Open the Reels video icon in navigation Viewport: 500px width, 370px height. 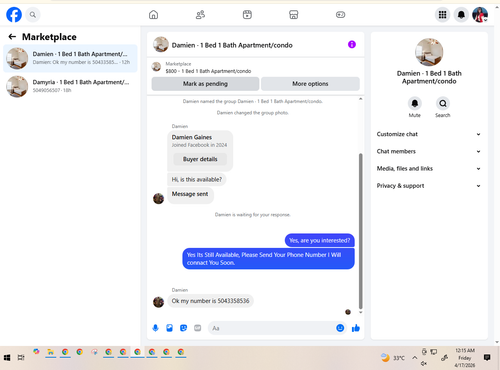[247, 15]
